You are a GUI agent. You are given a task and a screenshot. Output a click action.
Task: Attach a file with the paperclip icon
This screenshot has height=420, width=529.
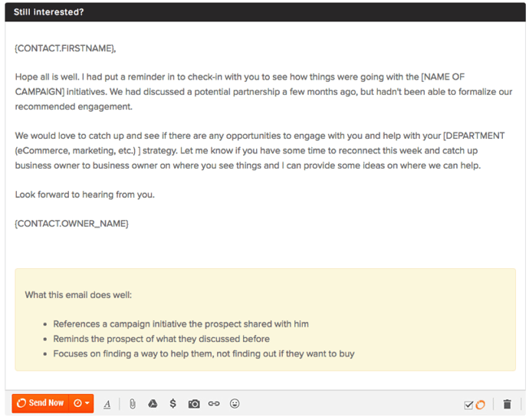133,404
